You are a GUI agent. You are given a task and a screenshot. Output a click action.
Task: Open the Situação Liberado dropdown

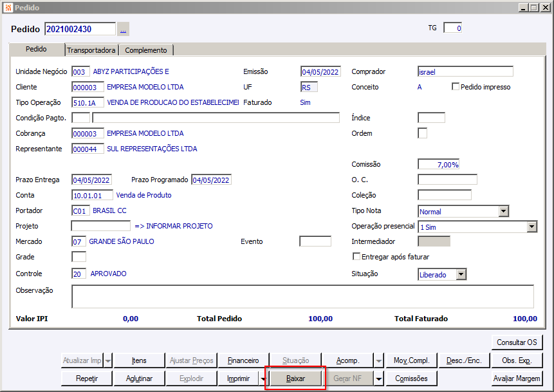(x=461, y=274)
